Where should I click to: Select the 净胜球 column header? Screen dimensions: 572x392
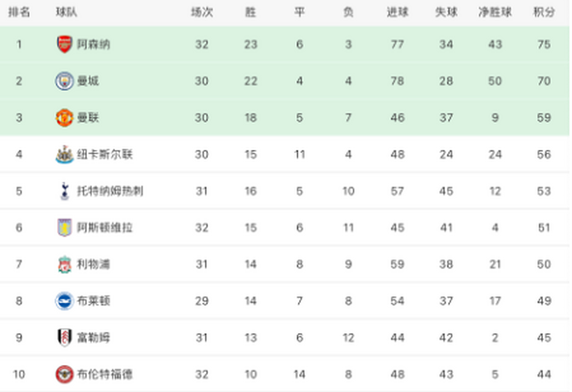click(x=495, y=12)
